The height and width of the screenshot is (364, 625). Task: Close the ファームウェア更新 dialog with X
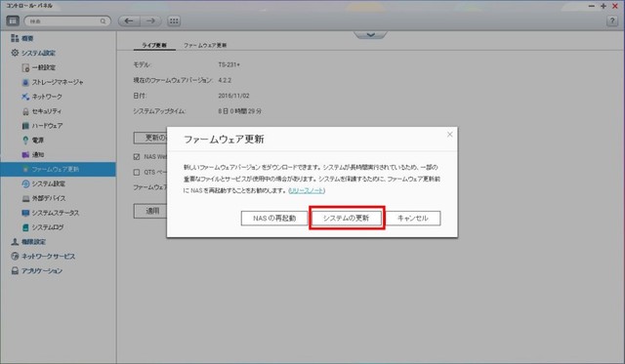[449, 135]
